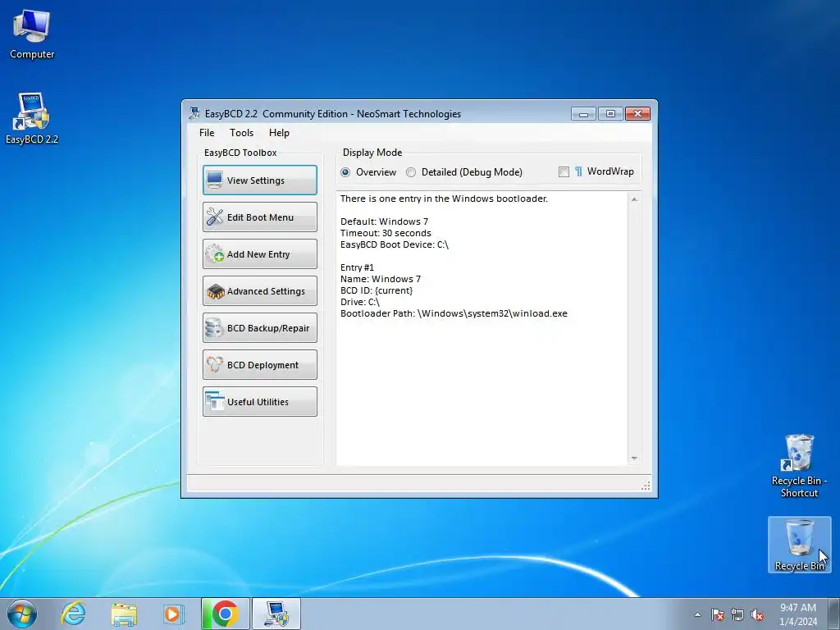
Task: Open Windows Explorer folder taskbar icon
Action: [124, 614]
